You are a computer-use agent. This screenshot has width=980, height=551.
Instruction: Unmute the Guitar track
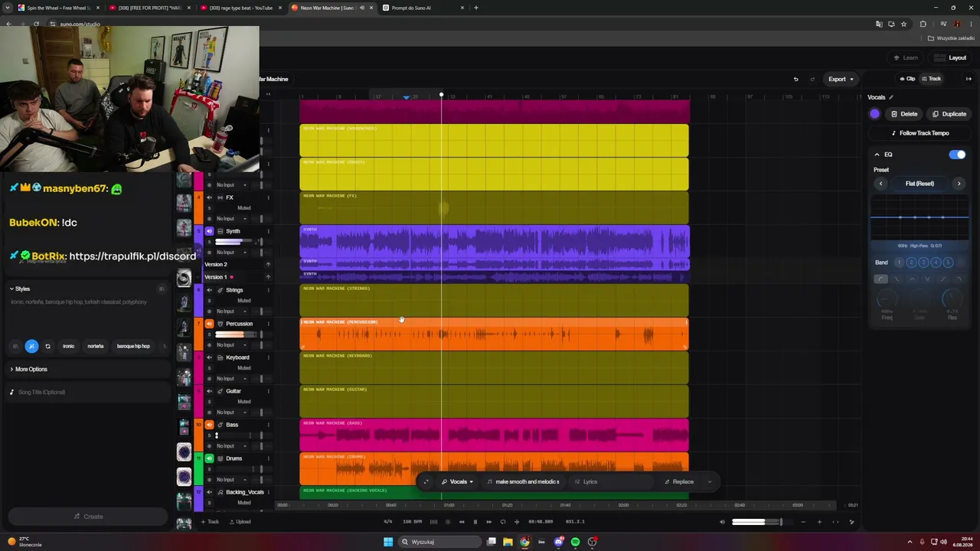pos(209,391)
